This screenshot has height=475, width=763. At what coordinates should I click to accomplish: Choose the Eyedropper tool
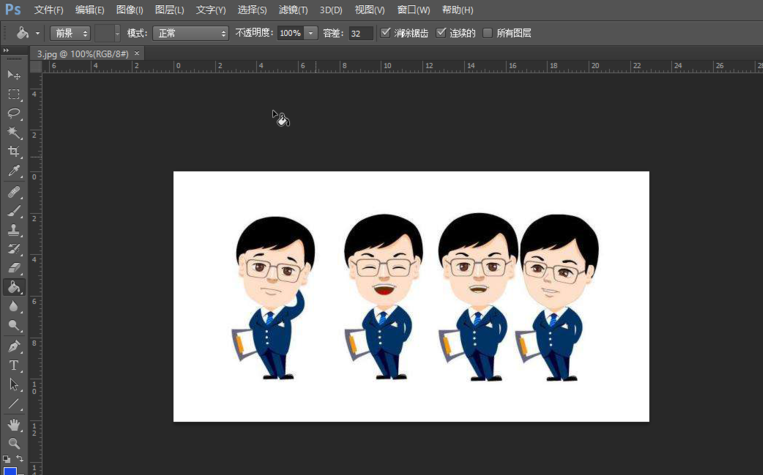pos(14,171)
